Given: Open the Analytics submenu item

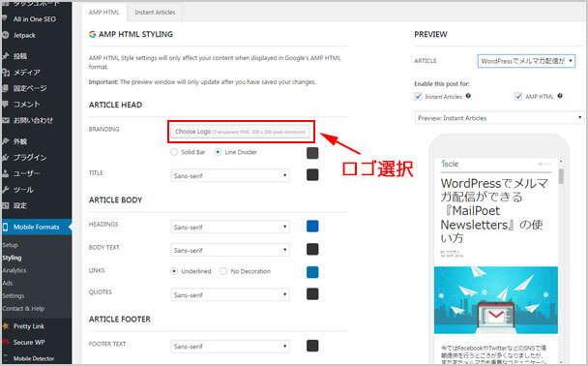Looking at the screenshot, I should [x=15, y=270].
